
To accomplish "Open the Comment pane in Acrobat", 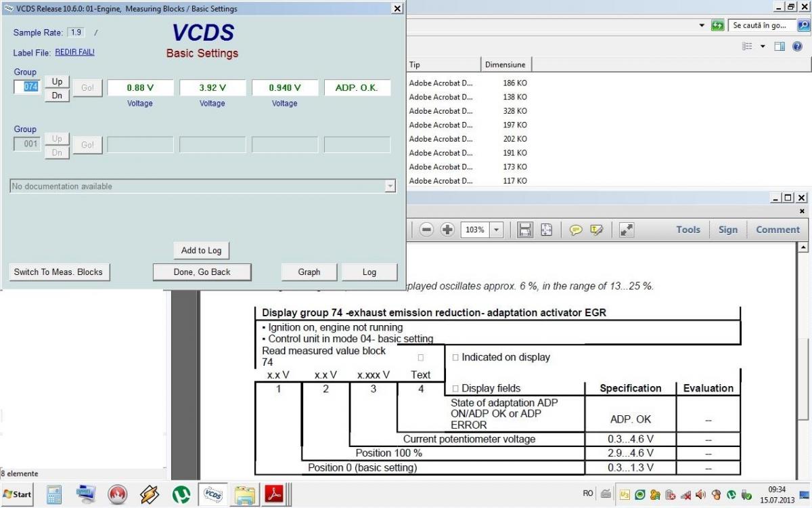I will point(777,230).
